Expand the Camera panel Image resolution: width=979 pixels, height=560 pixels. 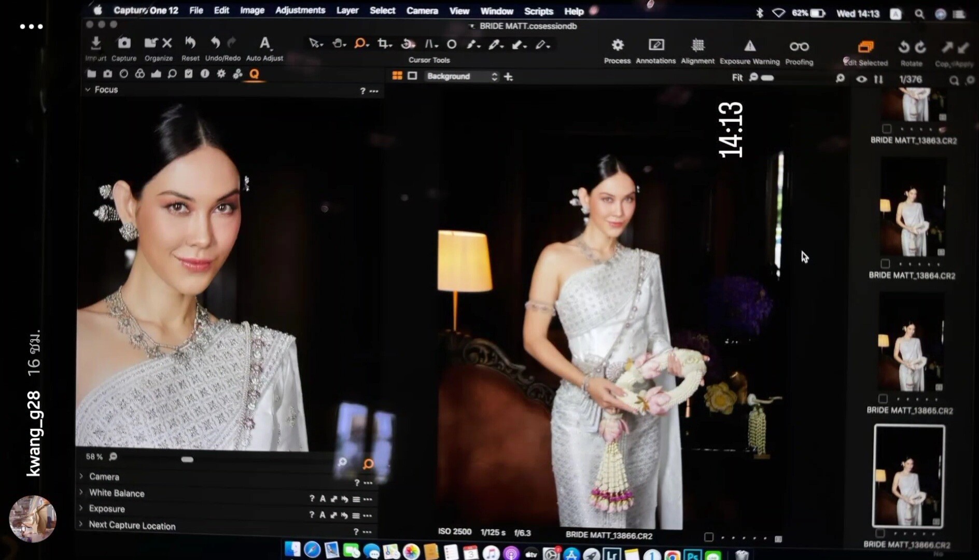[81, 475]
